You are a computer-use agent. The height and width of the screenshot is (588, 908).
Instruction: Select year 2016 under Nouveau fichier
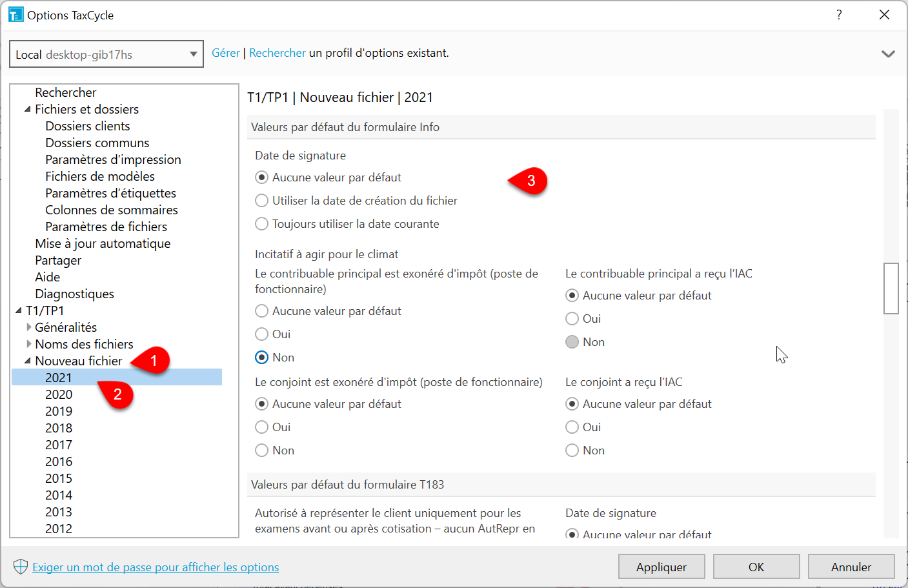tap(59, 461)
